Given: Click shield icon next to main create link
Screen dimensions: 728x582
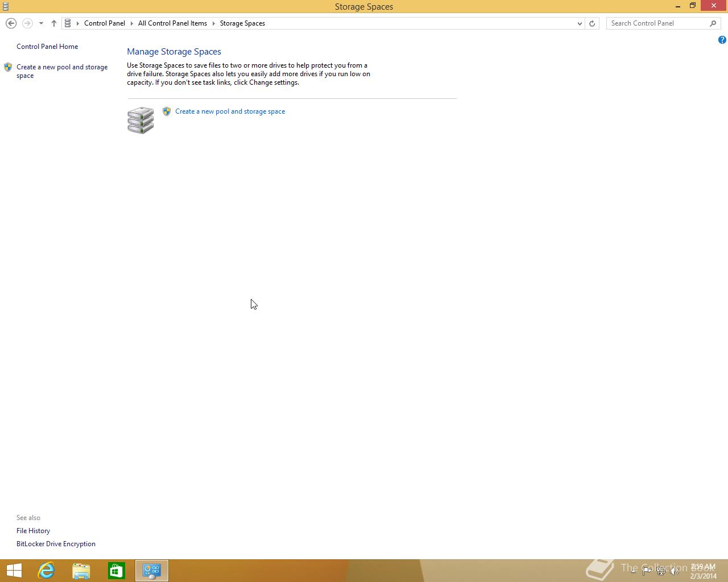Looking at the screenshot, I should [167, 111].
